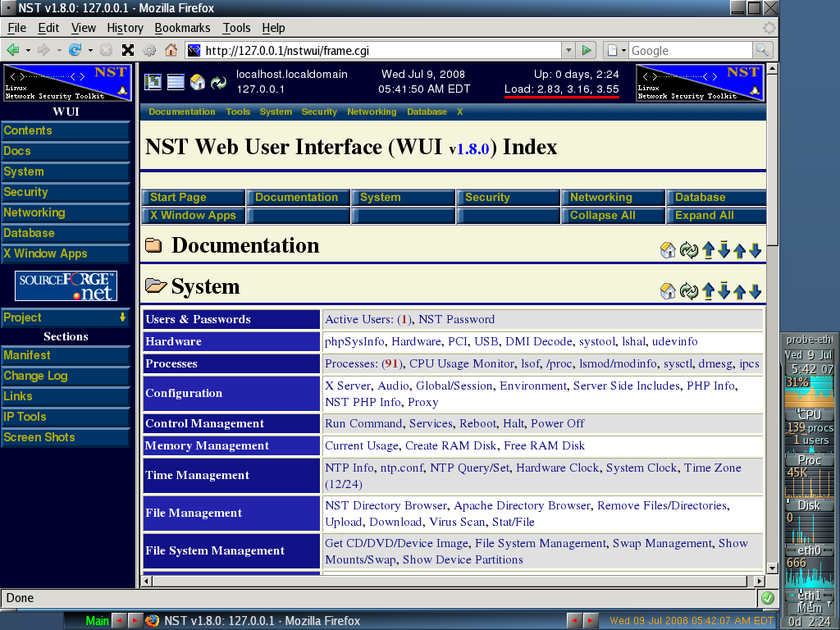840x630 pixels.
Task: Open the Virus Scan link
Action: coord(457,522)
